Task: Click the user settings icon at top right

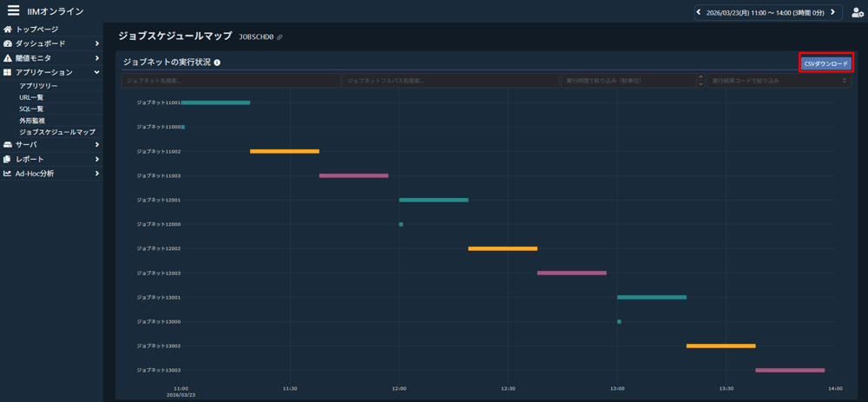Action: 858,12
